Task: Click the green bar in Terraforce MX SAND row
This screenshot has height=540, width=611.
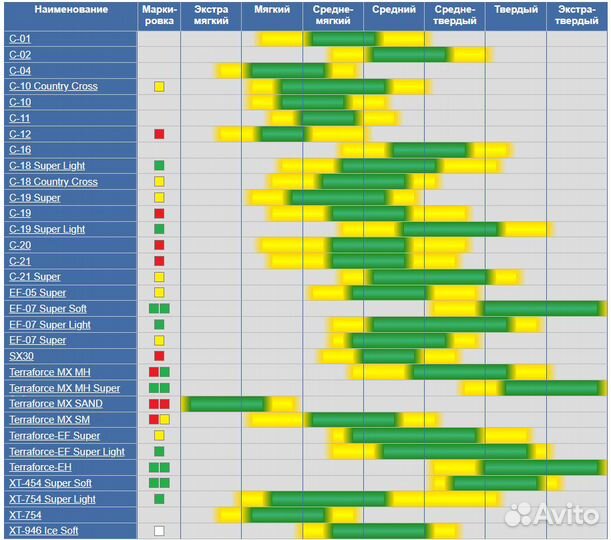Action: pyautogui.click(x=227, y=403)
